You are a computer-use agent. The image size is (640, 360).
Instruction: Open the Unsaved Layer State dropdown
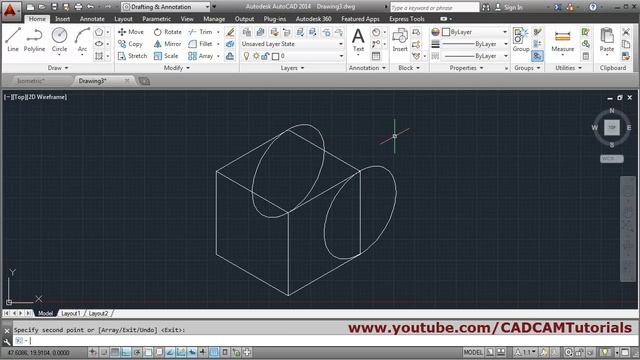(x=292, y=44)
